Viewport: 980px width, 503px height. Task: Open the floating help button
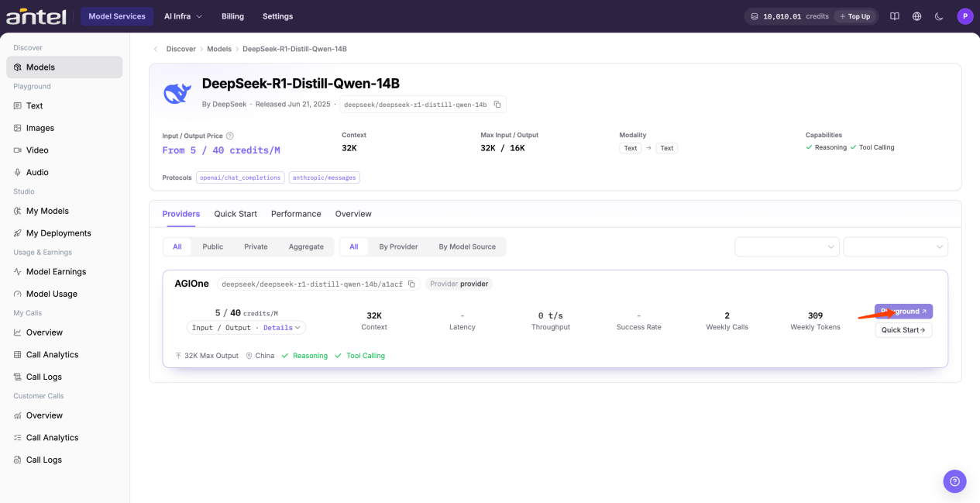coord(954,481)
